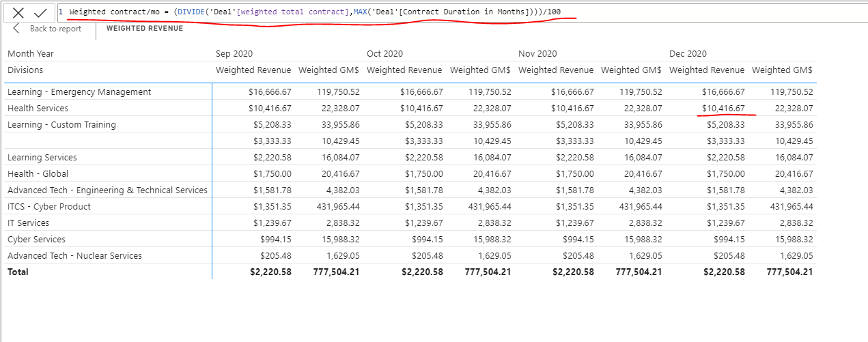Click Health - Global Nov 2020 $1,750.00 cell
Image resolution: width=868 pixels, height=342 pixels.
point(574,173)
